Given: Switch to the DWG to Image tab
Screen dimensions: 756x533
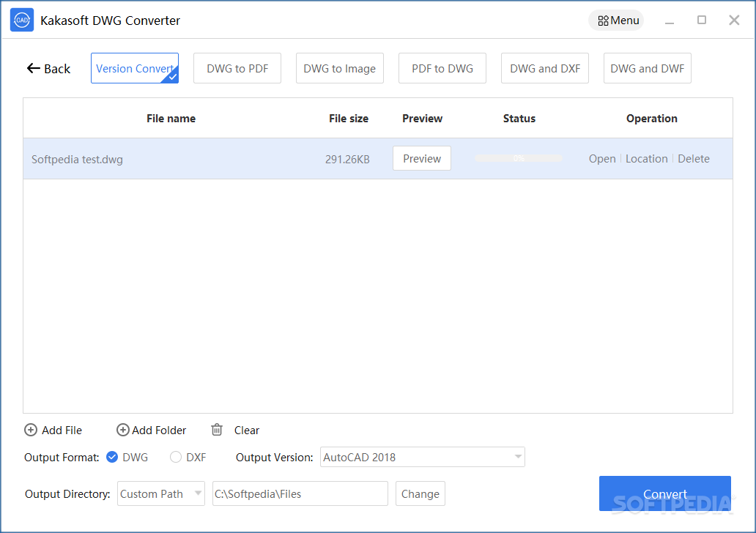Looking at the screenshot, I should (x=339, y=68).
